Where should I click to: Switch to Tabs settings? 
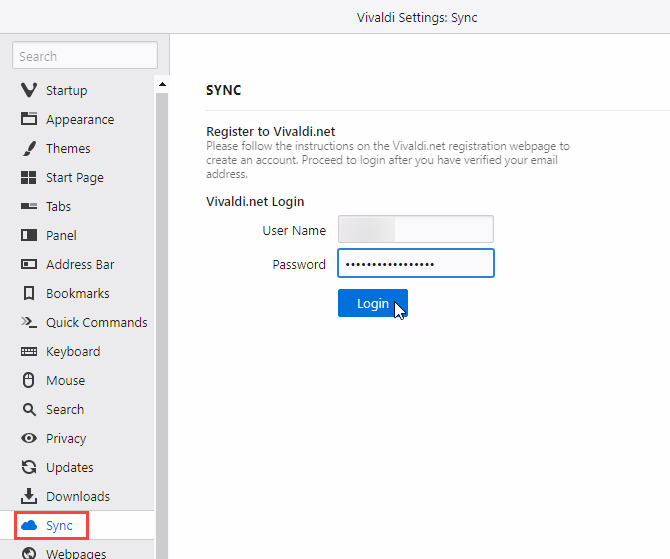77,206
